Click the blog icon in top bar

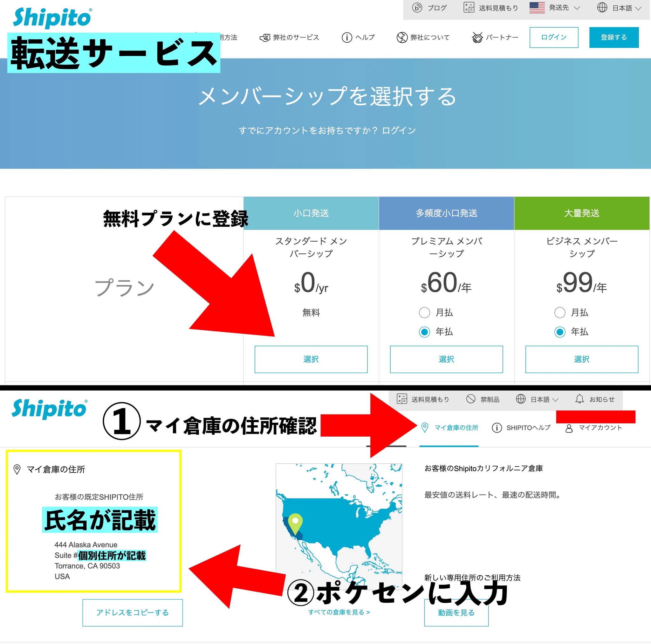coord(417,7)
